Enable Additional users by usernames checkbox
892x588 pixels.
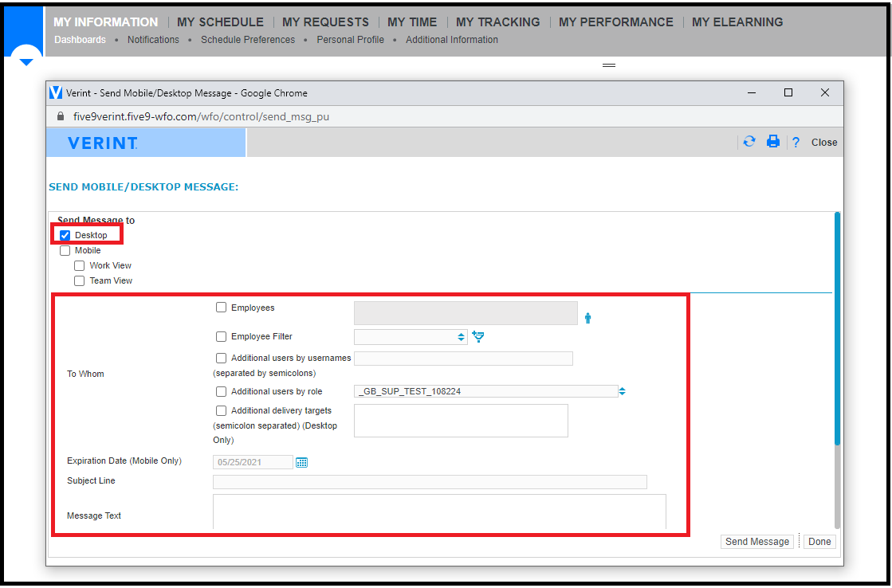coord(222,359)
